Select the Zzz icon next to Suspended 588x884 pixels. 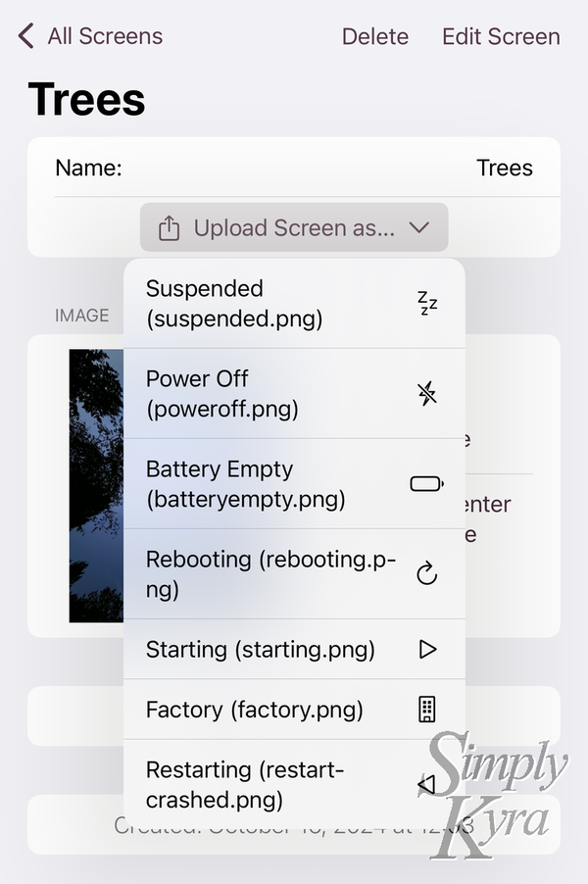tap(425, 305)
